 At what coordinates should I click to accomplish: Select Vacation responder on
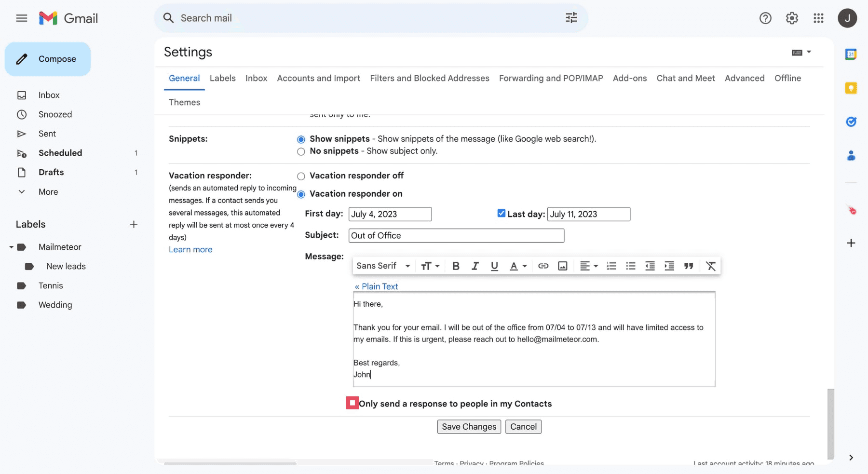pyautogui.click(x=301, y=194)
